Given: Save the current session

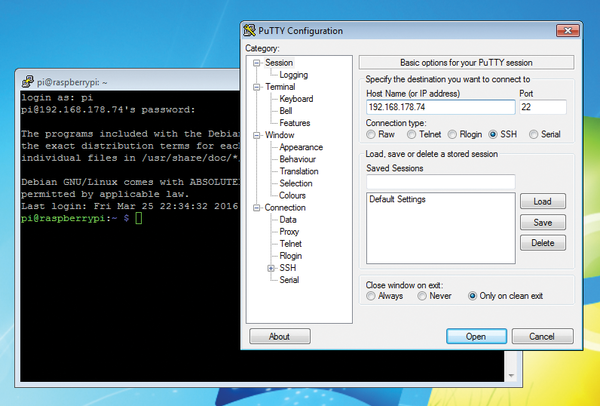Looking at the screenshot, I should (543, 222).
